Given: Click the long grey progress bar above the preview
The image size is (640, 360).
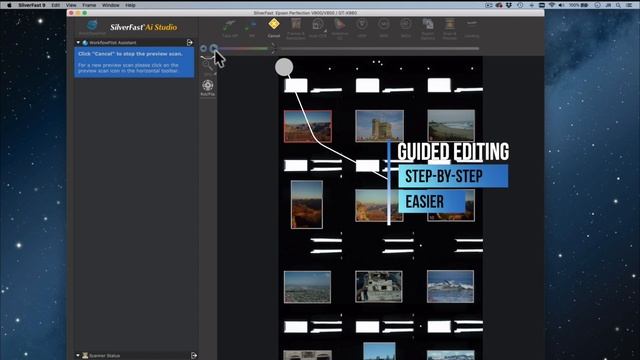Looking at the screenshot, I should (x=380, y=49).
